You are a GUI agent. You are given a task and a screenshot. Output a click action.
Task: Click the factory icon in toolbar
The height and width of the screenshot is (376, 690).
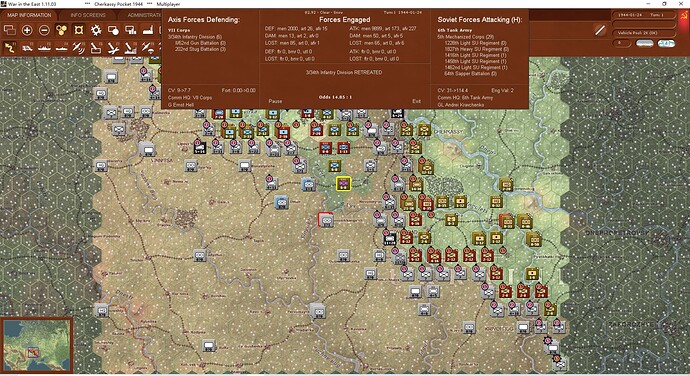tap(148, 30)
